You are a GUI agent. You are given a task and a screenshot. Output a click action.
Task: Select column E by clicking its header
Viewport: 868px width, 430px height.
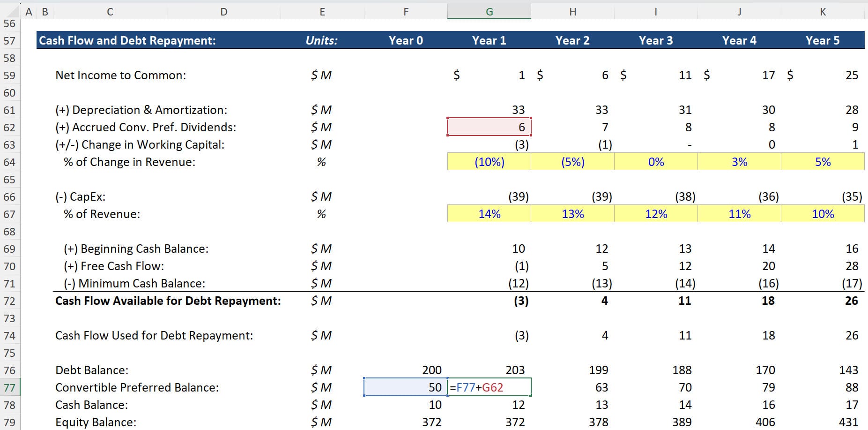pos(322,10)
